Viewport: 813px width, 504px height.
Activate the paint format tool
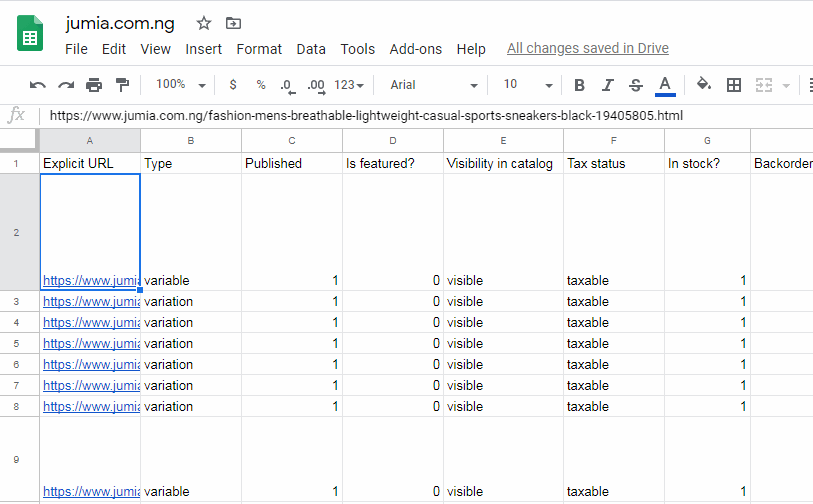click(122, 85)
